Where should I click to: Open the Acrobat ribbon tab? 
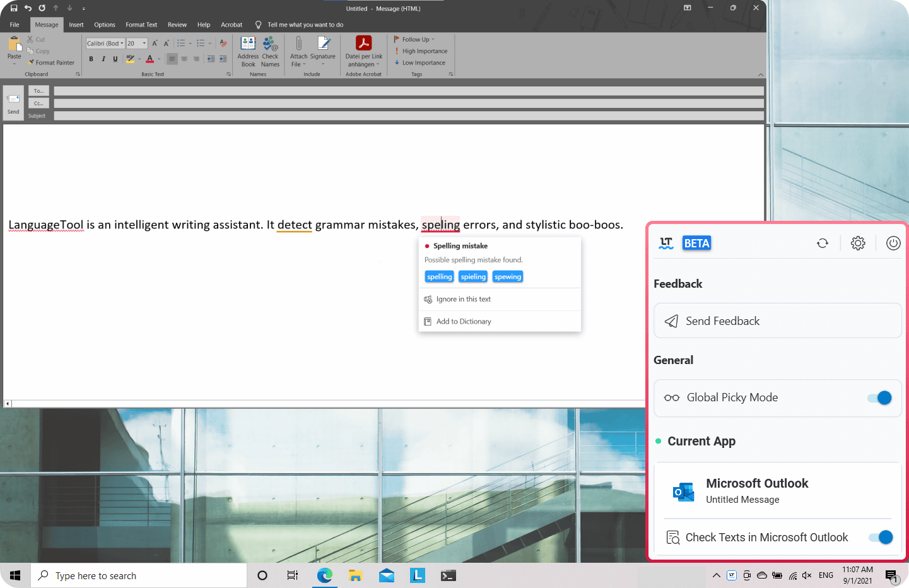(232, 25)
